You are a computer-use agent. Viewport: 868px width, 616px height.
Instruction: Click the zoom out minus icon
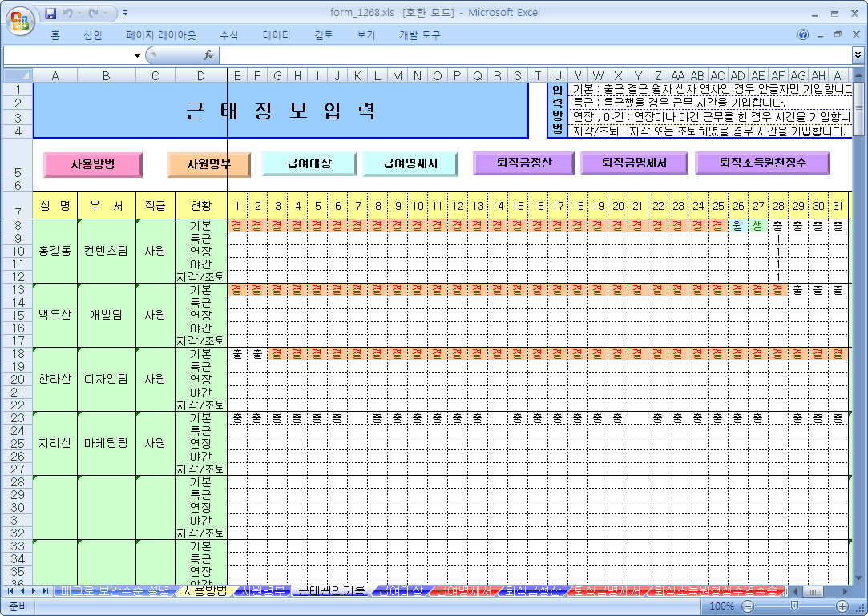click(x=747, y=606)
